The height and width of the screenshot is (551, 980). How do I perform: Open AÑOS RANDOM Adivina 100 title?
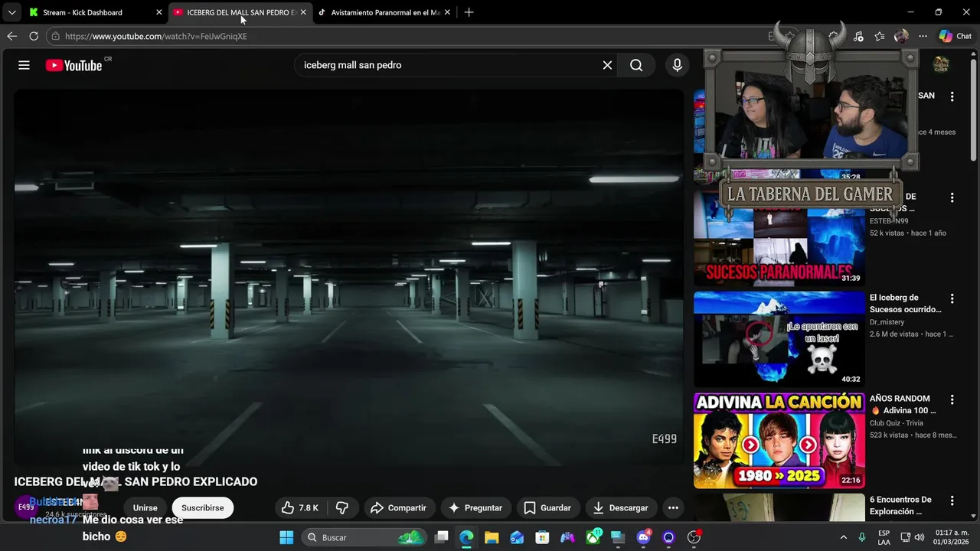[903, 405]
